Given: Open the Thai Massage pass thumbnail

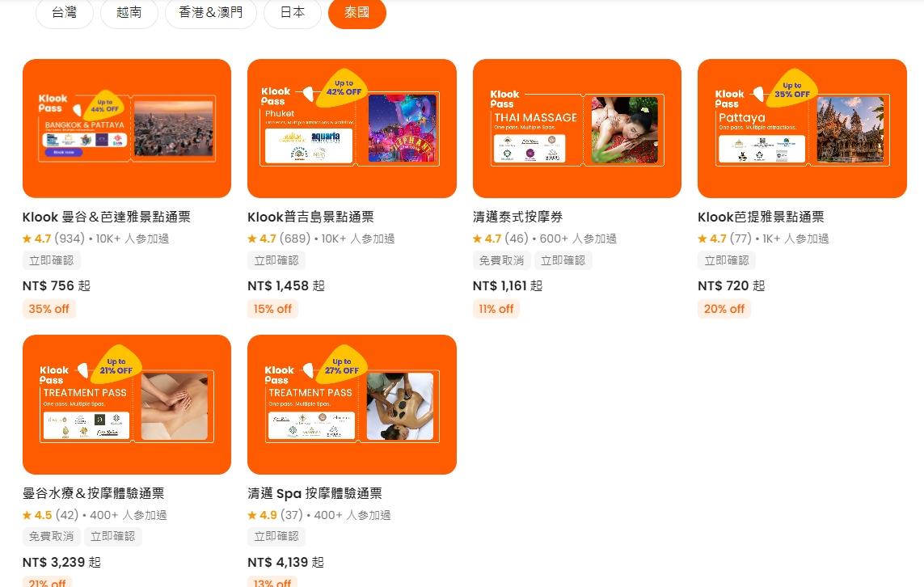Looking at the screenshot, I should [x=577, y=129].
